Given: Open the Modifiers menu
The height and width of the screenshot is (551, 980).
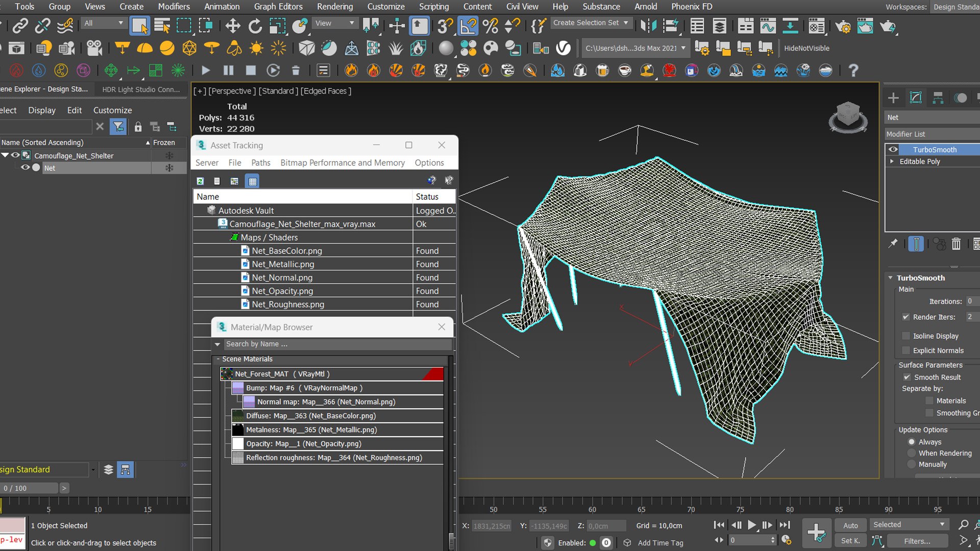Looking at the screenshot, I should [174, 7].
